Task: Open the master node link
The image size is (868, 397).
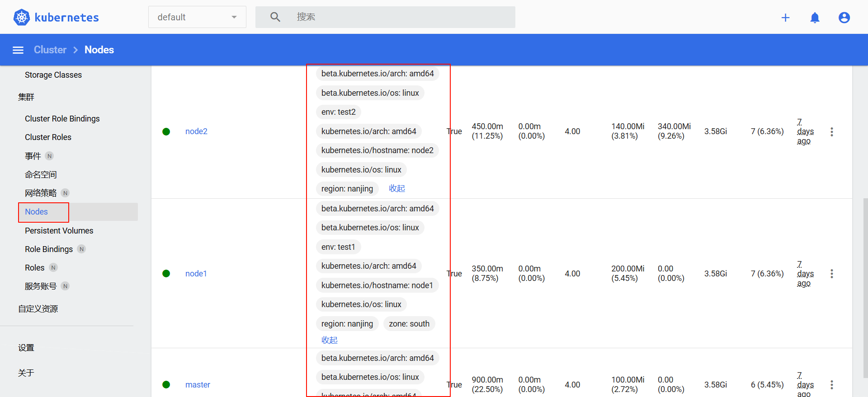Action: point(198,385)
